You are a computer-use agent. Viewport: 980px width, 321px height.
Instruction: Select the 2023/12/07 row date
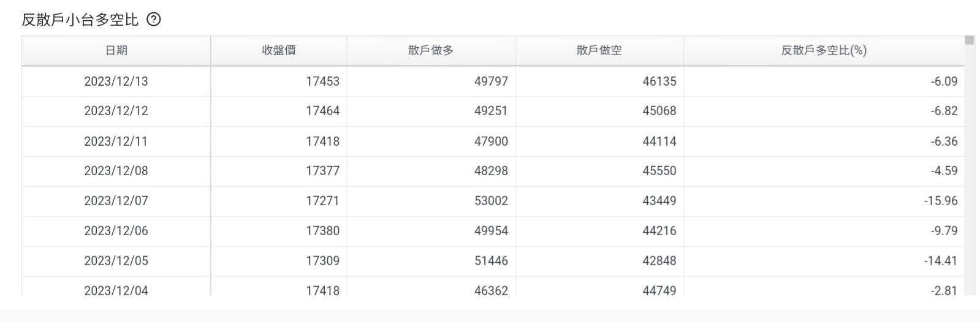click(x=116, y=201)
